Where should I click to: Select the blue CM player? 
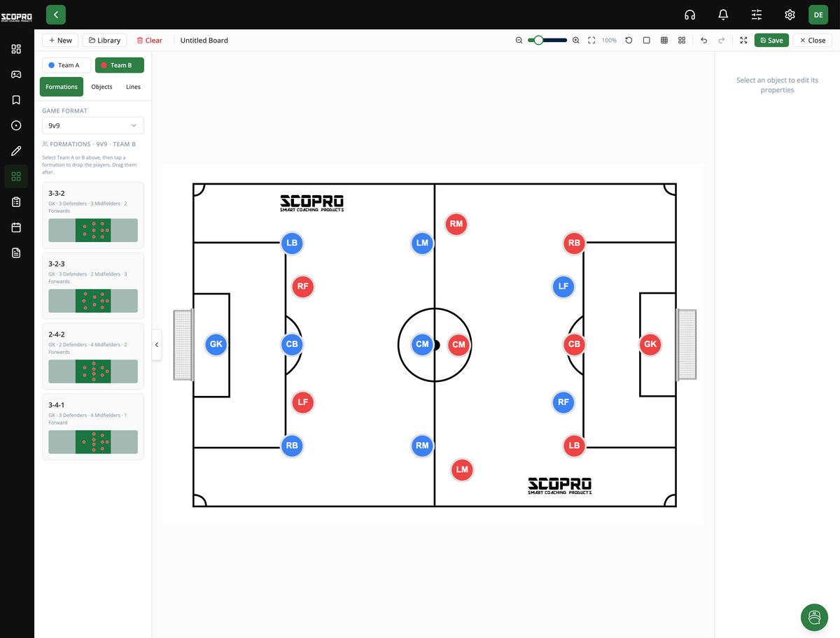tap(422, 344)
